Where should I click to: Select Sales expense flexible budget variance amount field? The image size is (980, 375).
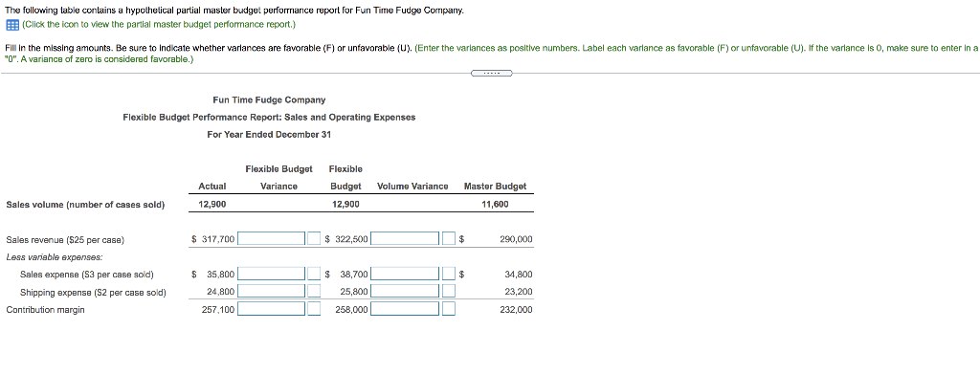[271, 274]
